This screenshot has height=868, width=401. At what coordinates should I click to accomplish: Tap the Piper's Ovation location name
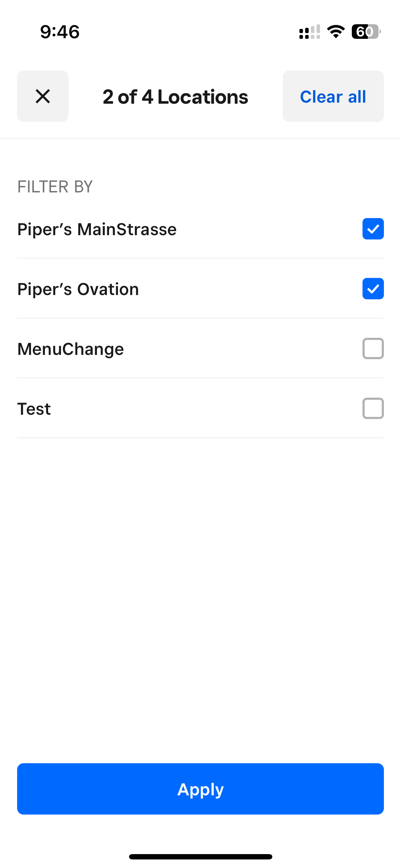pos(78,289)
